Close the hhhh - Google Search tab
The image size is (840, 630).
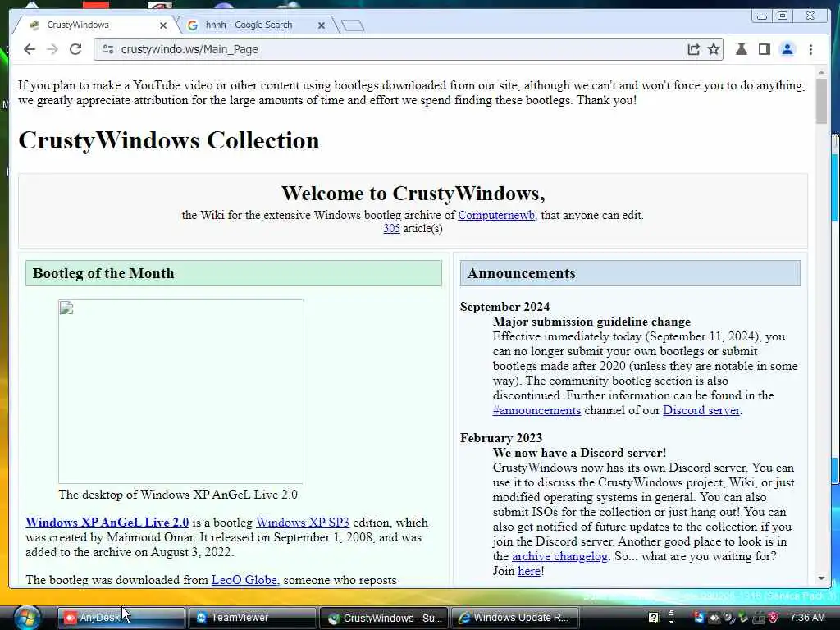click(322, 25)
